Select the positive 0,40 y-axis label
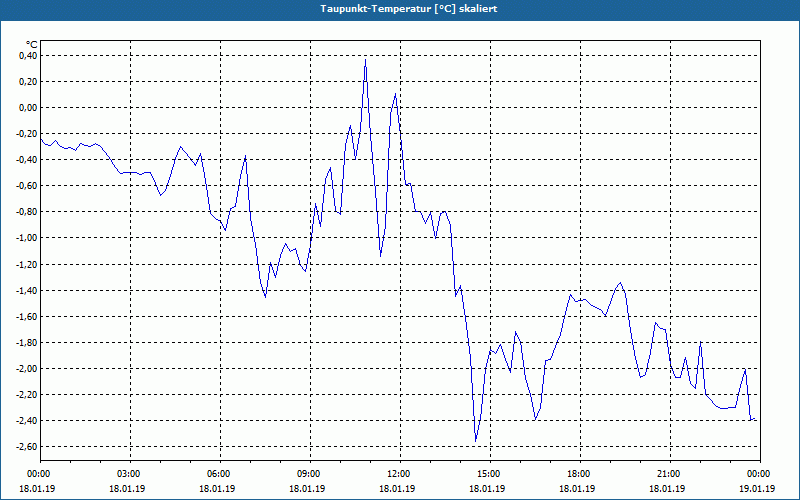 tap(28, 55)
